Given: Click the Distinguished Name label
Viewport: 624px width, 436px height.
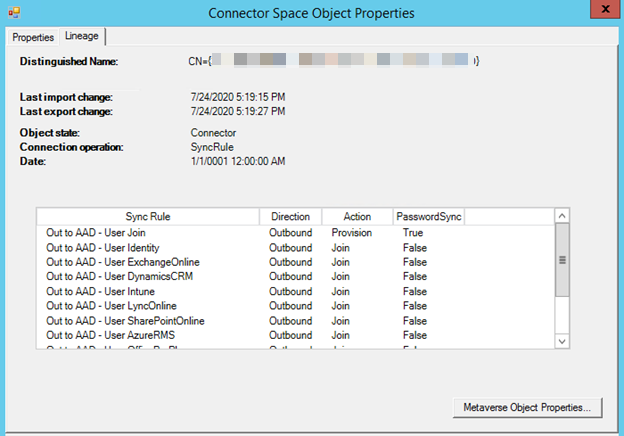Looking at the screenshot, I should click(69, 61).
